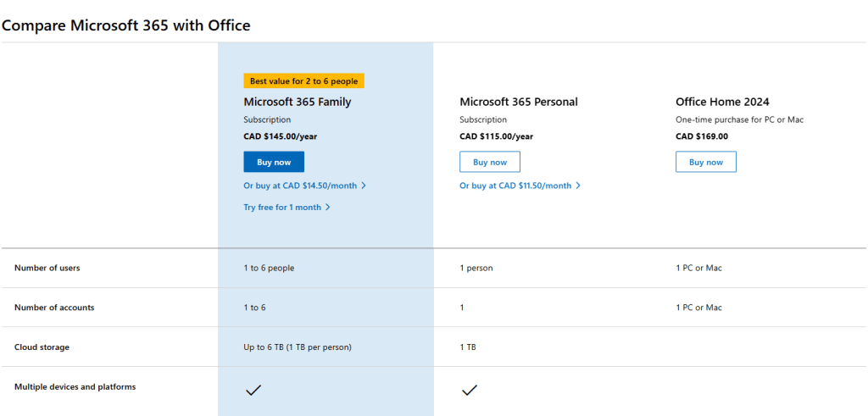Click chevron after CAD $14.50/month link
Viewport: 868px width, 416px height.
pyautogui.click(x=363, y=186)
